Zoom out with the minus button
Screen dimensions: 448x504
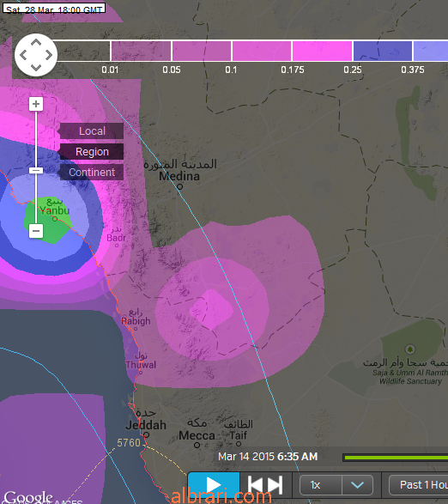tap(36, 231)
